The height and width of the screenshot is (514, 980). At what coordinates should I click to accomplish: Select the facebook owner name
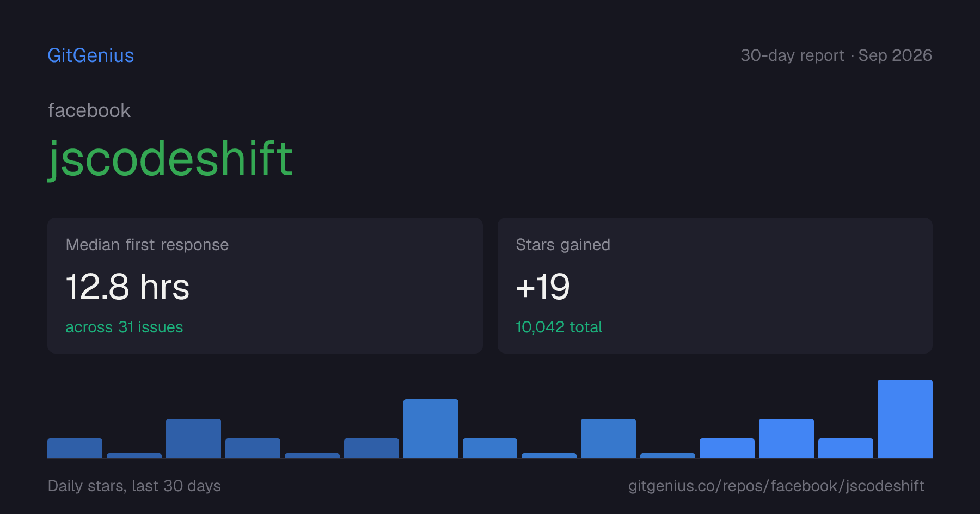click(x=89, y=110)
